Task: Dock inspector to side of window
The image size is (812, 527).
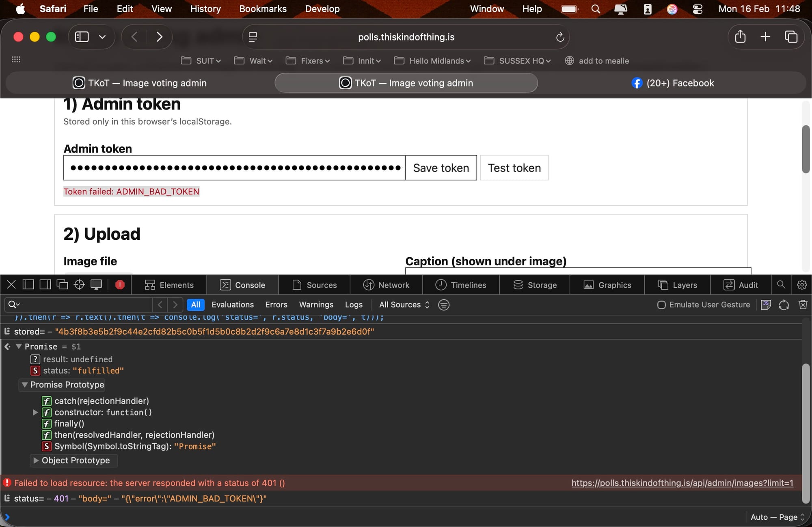Action: [45, 285]
